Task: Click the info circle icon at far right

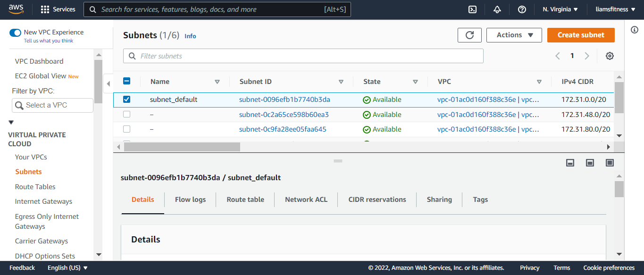Action: coord(635,30)
